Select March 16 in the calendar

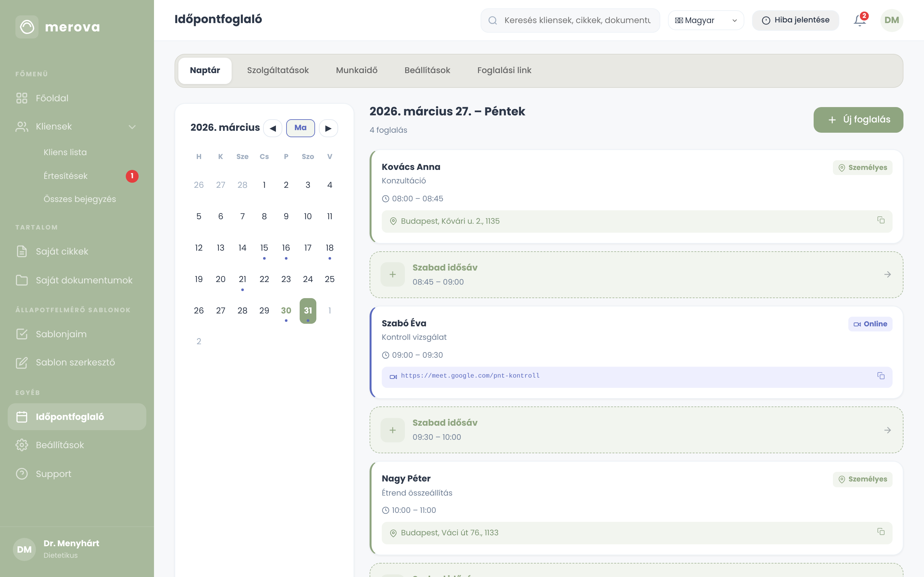286,248
